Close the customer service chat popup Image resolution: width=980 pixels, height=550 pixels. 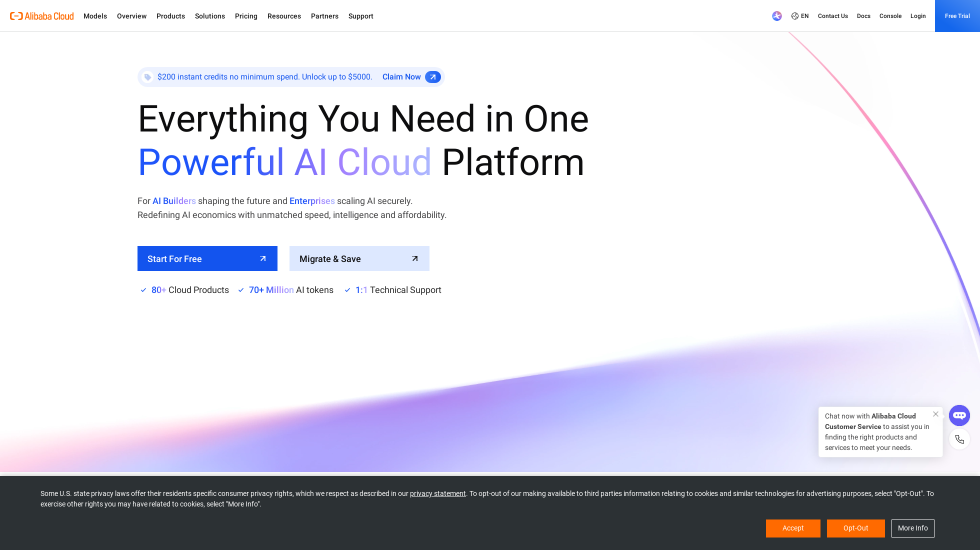pos(935,414)
